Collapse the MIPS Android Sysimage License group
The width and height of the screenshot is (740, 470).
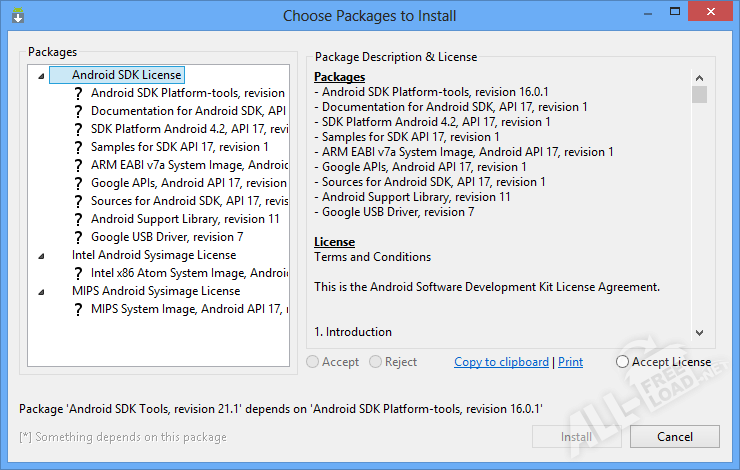point(40,291)
